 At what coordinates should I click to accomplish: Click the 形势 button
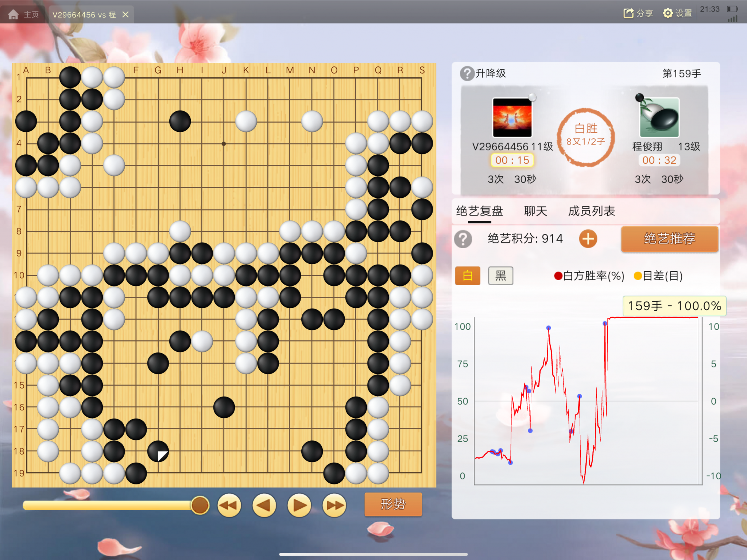[x=393, y=504]
